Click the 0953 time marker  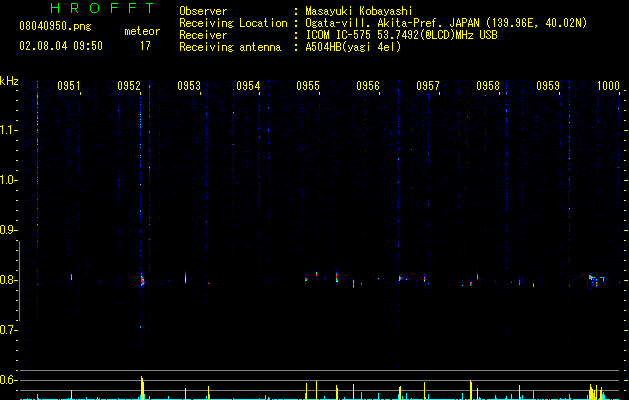(189, 86)
